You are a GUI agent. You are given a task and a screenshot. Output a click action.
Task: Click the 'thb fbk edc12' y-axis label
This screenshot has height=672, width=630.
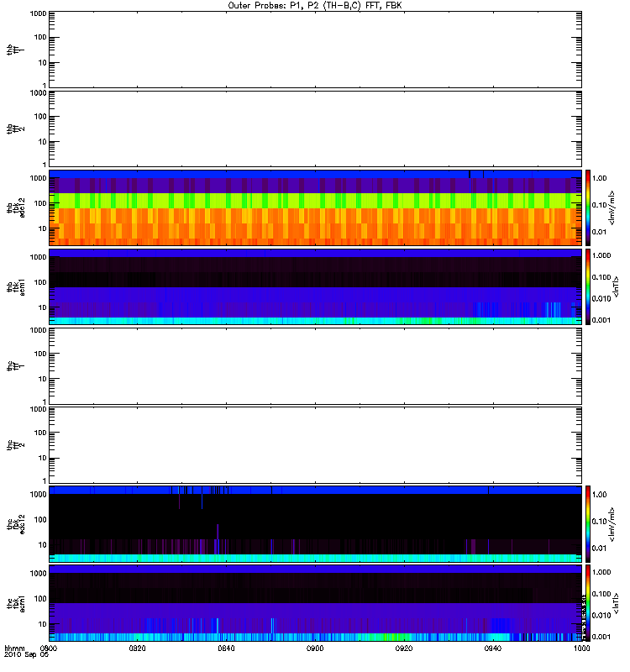[16, 207]
